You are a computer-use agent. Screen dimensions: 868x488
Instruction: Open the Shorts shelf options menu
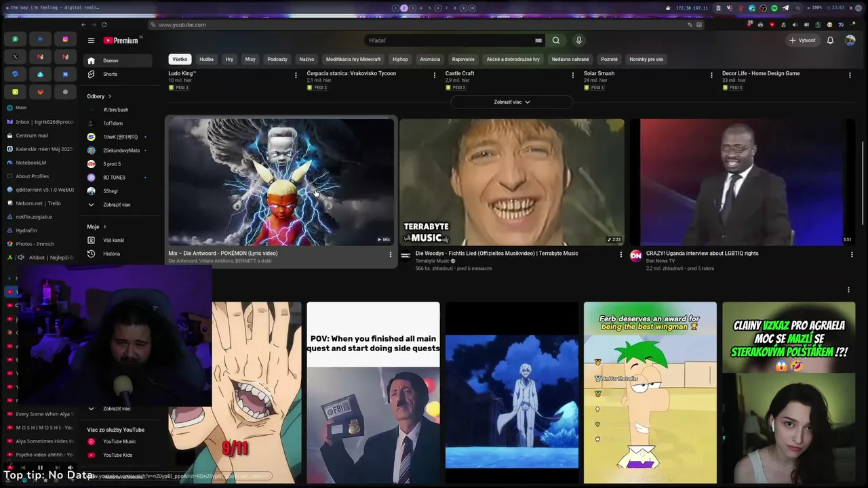click(848, 290)
